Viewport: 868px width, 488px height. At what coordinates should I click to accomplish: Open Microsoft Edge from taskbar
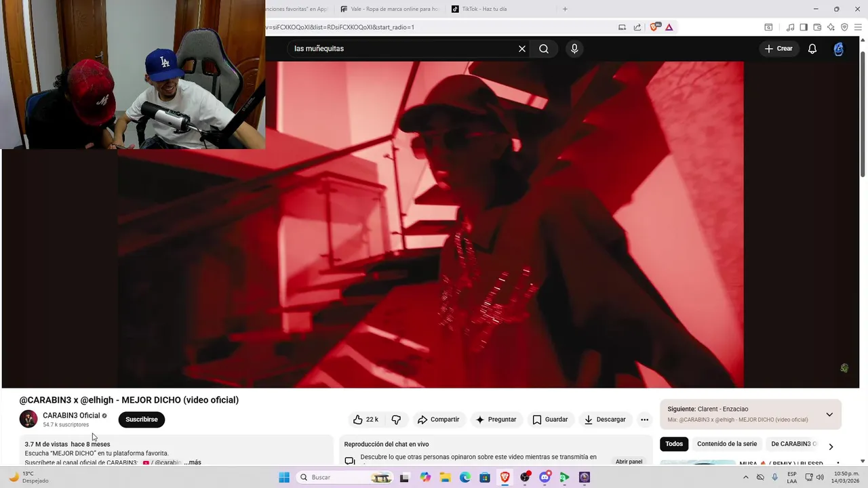pyautogui.click(x=465, y=477)
